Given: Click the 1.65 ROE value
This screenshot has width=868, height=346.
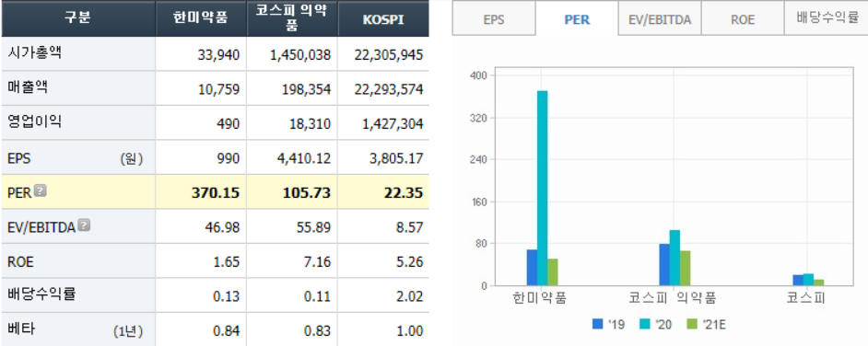Looking at the screenshot, I should click(x=227, y=261).
